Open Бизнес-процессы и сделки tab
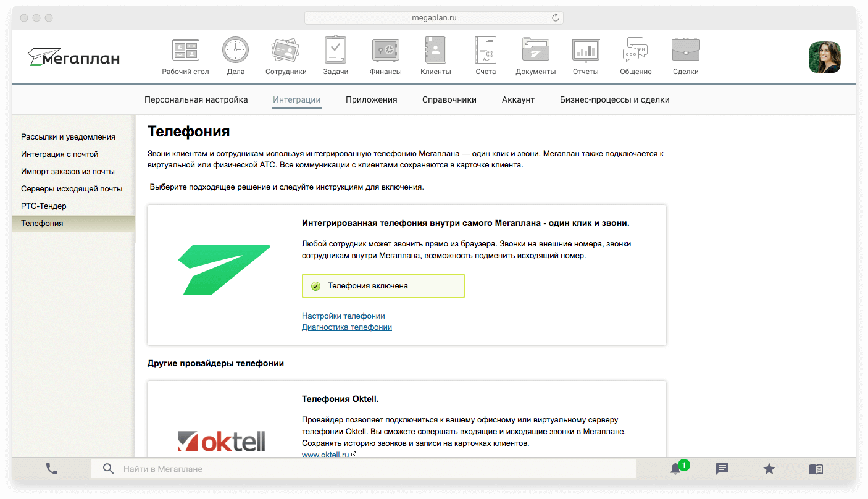 pos(615,99)
